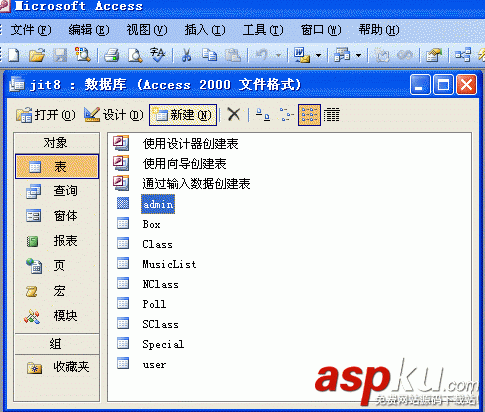Select the MusicList table
The image size is (485, 412).
pyautogui.click(x=169, y=264)
